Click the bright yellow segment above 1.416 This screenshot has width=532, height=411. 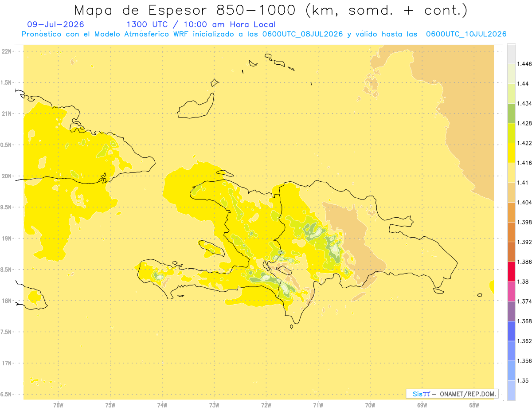pos(511,153)
